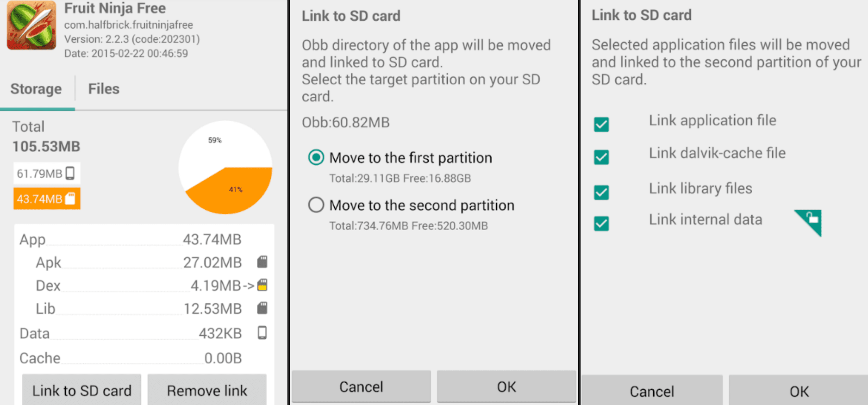Viewport: 868px width, 405px height.
Task: Select Move to the first partition radio
Action: point(316,157)
